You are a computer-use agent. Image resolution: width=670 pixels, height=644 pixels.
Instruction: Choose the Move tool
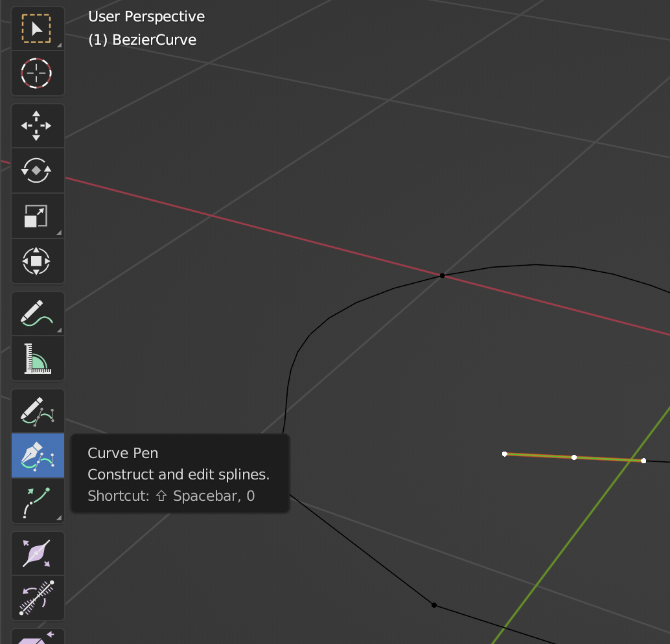[x=38, y=126]
